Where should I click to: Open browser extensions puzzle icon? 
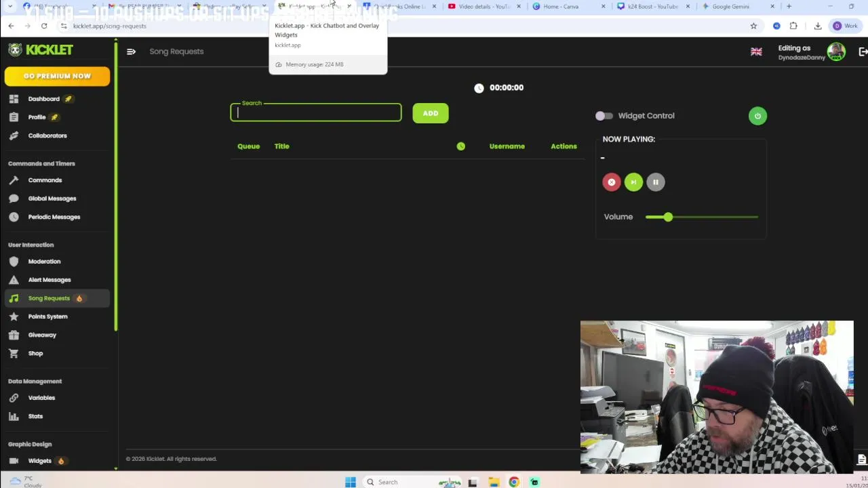[x=793, y=26]
